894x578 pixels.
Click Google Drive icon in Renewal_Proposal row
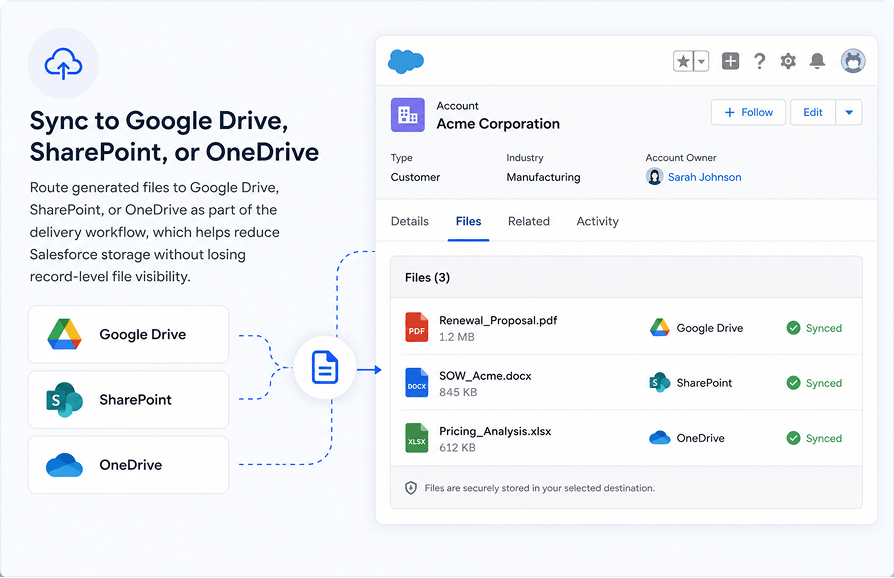(660, 327)
